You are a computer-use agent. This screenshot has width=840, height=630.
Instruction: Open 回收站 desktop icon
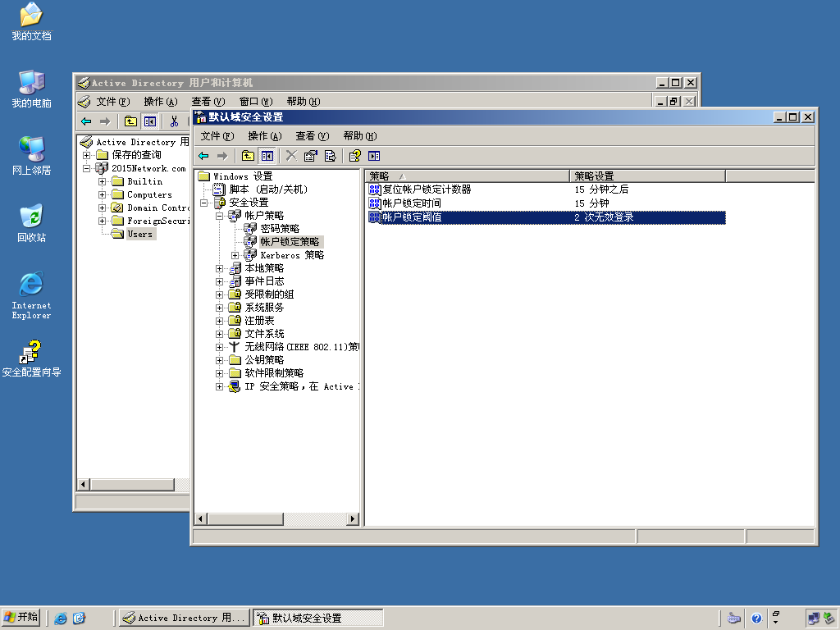32,223
